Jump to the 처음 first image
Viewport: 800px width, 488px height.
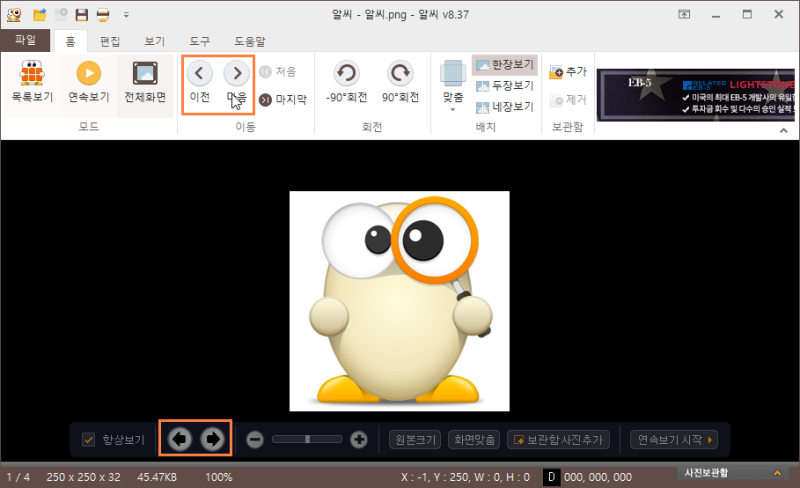pyautogui.click(x=278, y=72)
